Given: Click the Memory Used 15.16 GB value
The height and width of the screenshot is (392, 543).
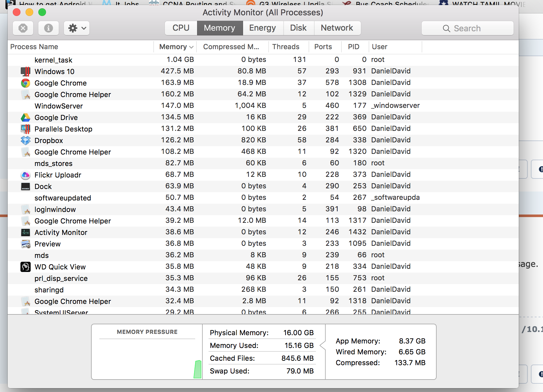Looking at the screenshot, I should [x=299, y=345].
